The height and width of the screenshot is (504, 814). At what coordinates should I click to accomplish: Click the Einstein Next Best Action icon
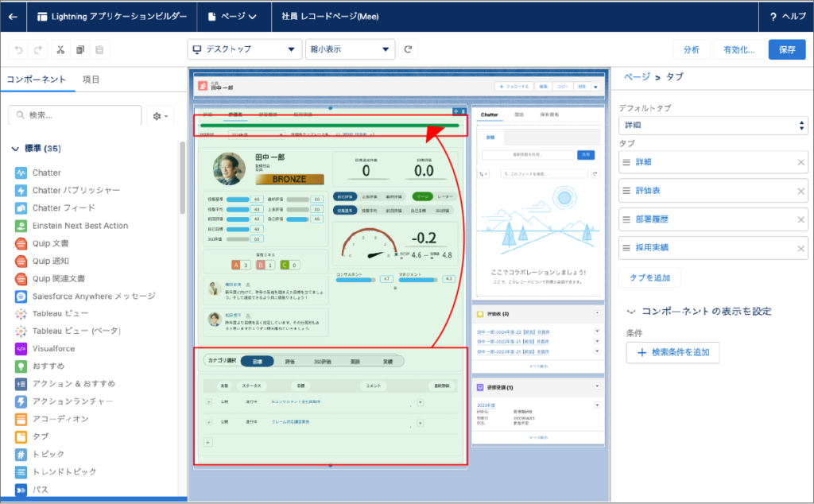[21, 226]
